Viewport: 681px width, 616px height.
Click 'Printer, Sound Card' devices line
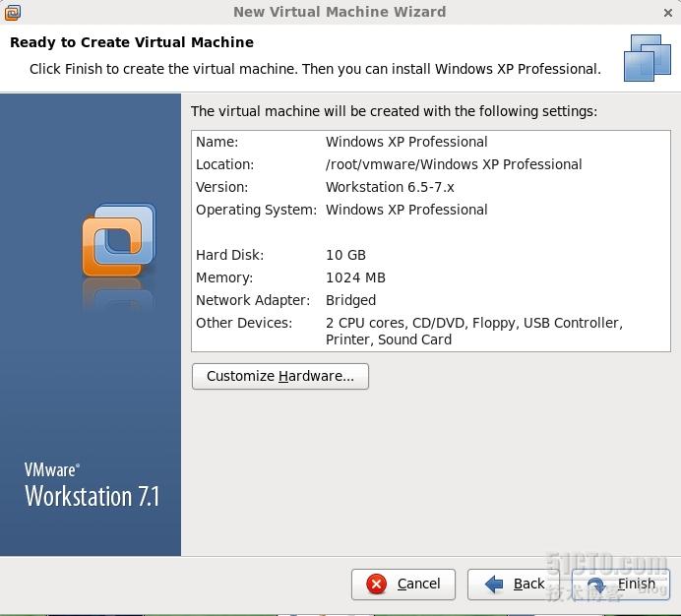point(389,339)
